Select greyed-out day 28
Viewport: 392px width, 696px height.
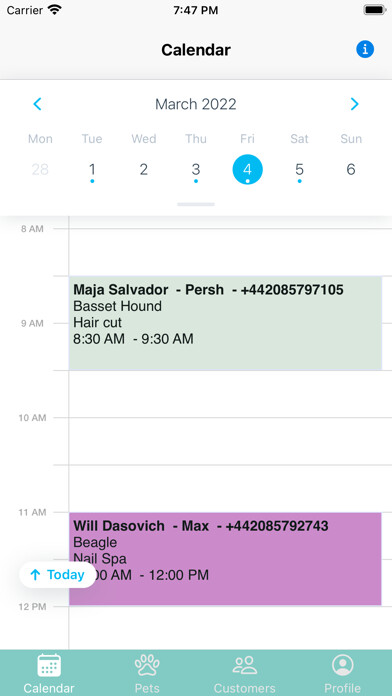40,170
